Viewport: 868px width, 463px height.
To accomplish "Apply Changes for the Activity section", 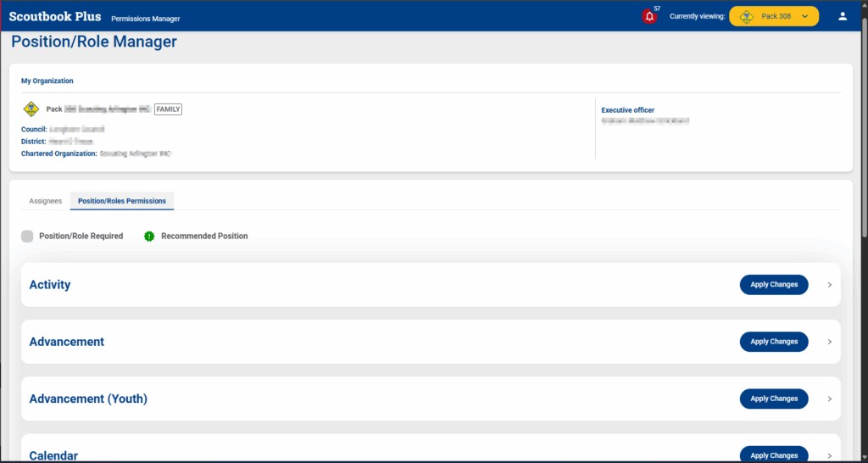I will click(774, 285).
